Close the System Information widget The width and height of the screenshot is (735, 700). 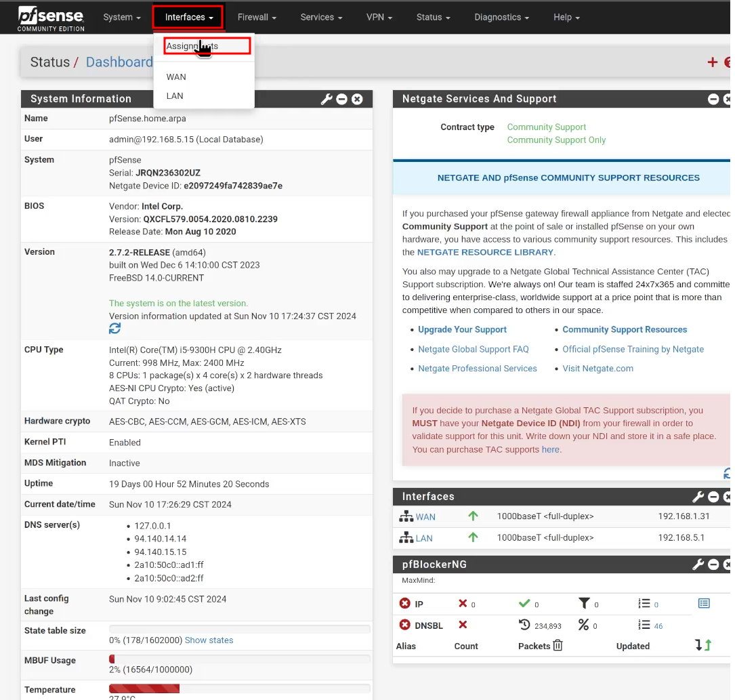click(357, 99)
